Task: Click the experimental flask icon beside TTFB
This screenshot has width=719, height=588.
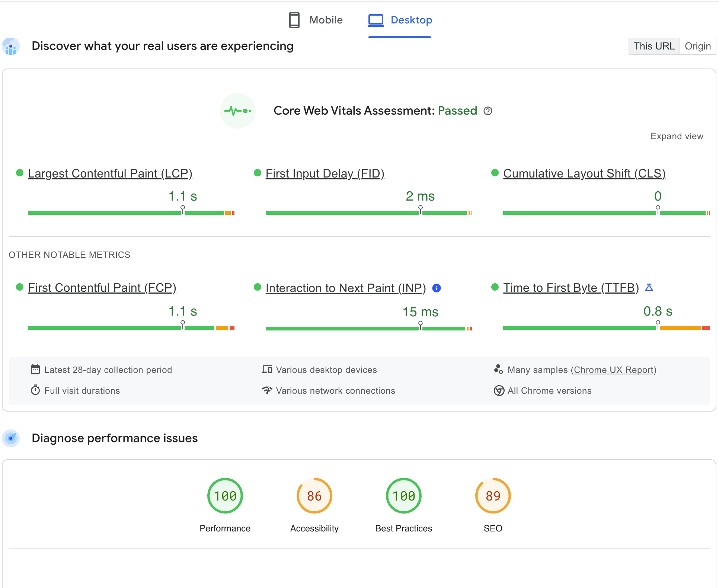Action: [649, 287]
